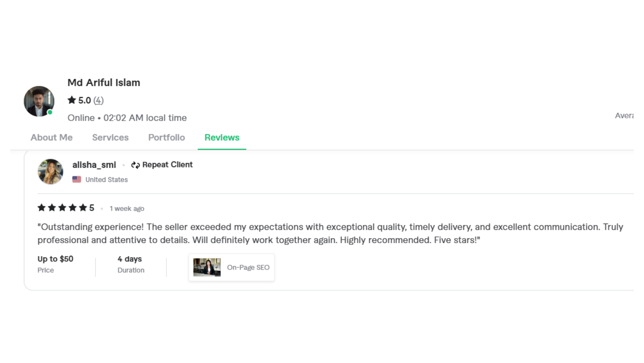
Task: Click the "Up to $50" price text
Action: [55, 259]
